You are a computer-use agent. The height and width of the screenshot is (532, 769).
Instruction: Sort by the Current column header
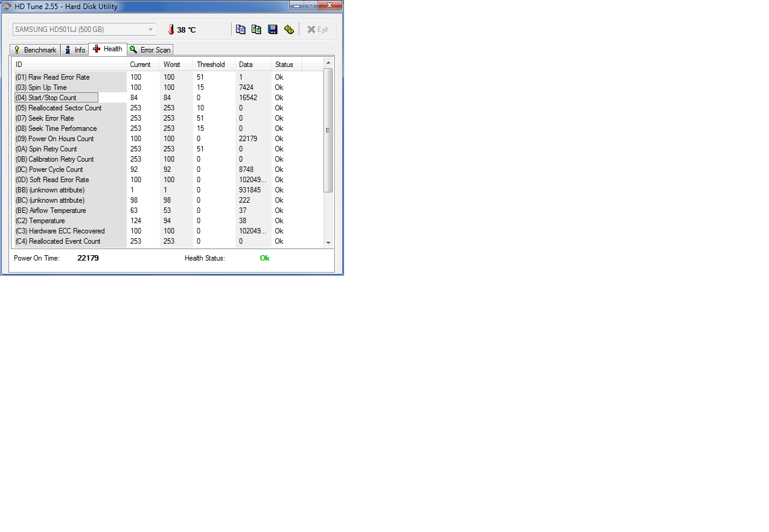143,65
